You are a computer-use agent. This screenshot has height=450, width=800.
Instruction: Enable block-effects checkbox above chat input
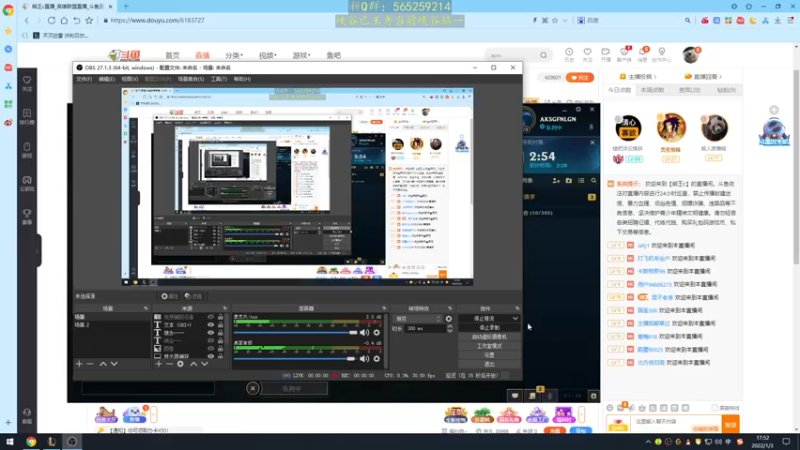714,408
